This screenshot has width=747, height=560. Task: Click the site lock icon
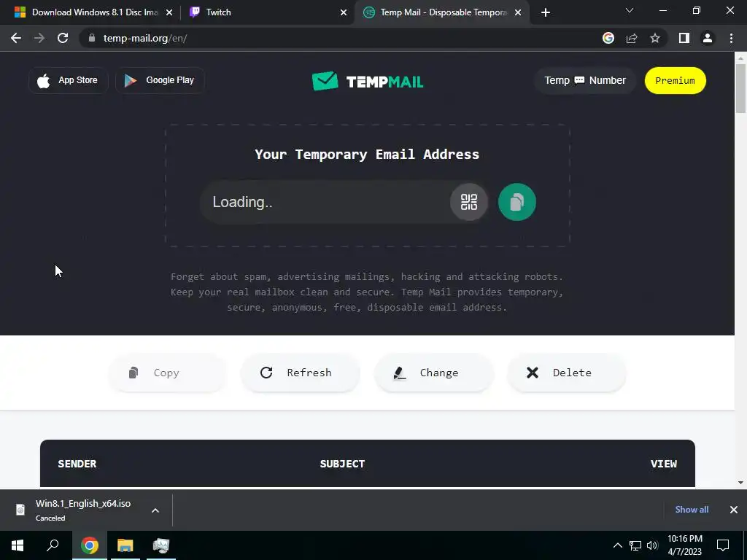point(92,38)
